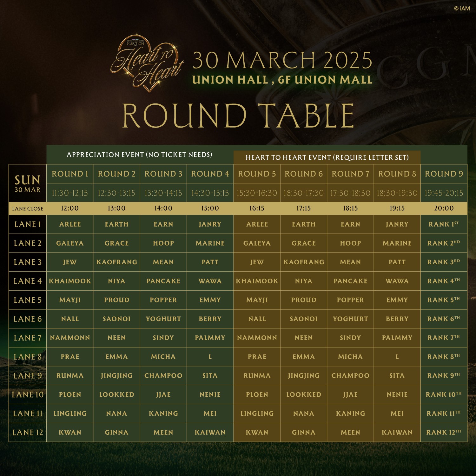Select Rank 12th cell in Round 9

coord(444,433)
